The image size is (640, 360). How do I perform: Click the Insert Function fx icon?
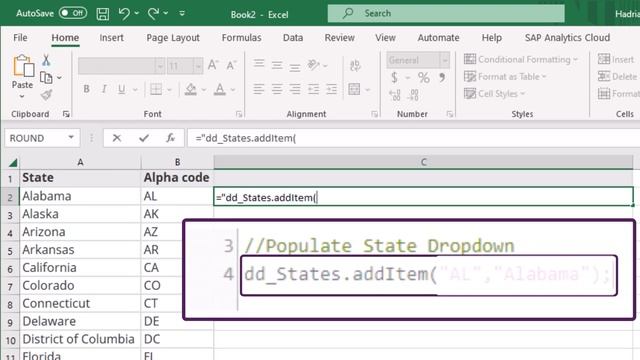point(171,138)
